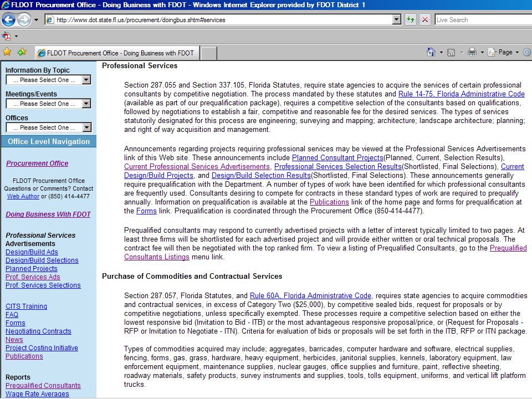Open the Adobe PDF toolbar dropdown arrow
The width and height of the screenshot is (532, 399).
pos(16,36)
